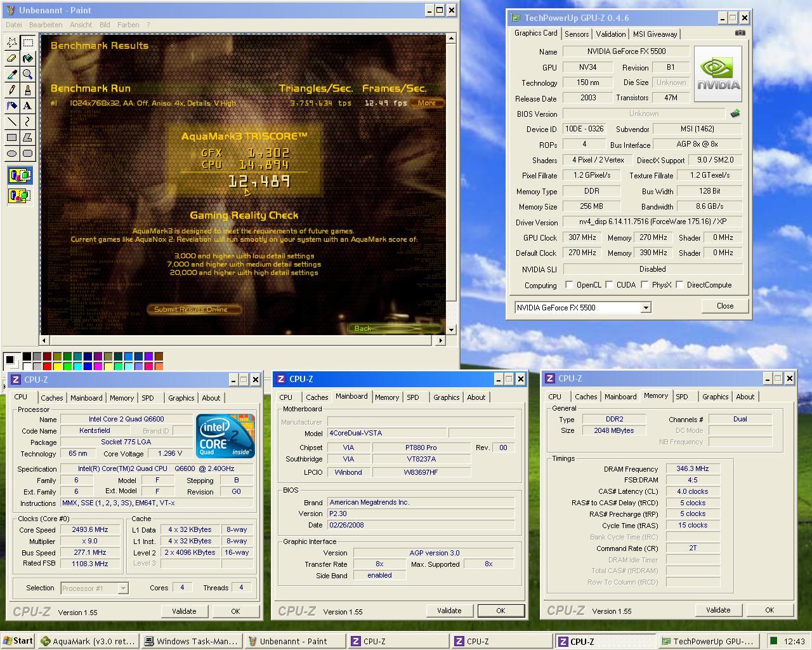Choose the Rounded Rectangle tool
This screenshot has height=650, width=812.
coord(28,153)
